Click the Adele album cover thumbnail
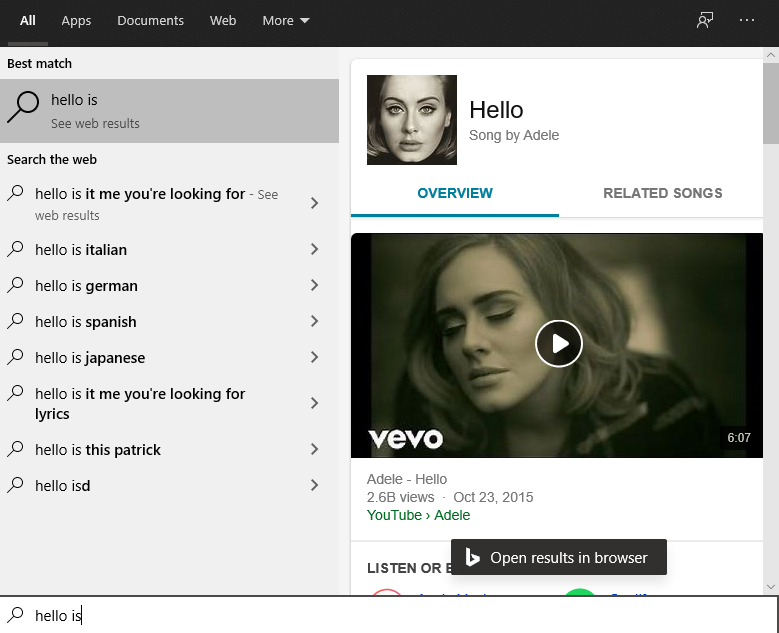 tap(412, 120)
